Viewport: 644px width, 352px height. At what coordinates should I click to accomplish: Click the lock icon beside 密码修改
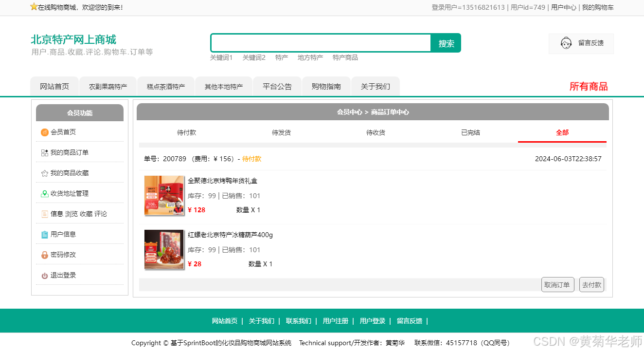point(45,255)
